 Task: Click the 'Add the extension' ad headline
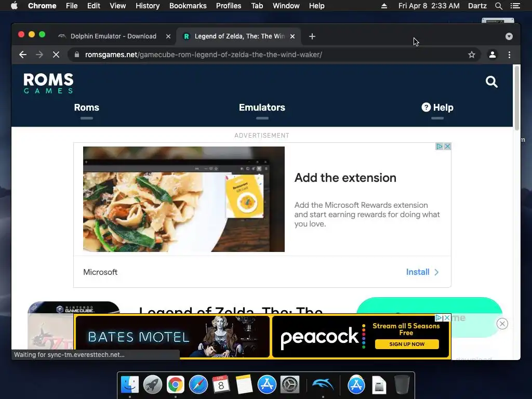coord(345,178)
